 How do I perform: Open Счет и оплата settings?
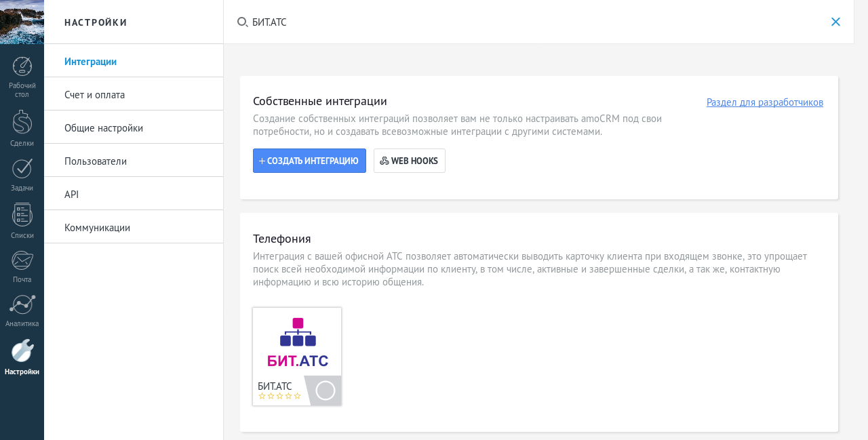(94, 95)
